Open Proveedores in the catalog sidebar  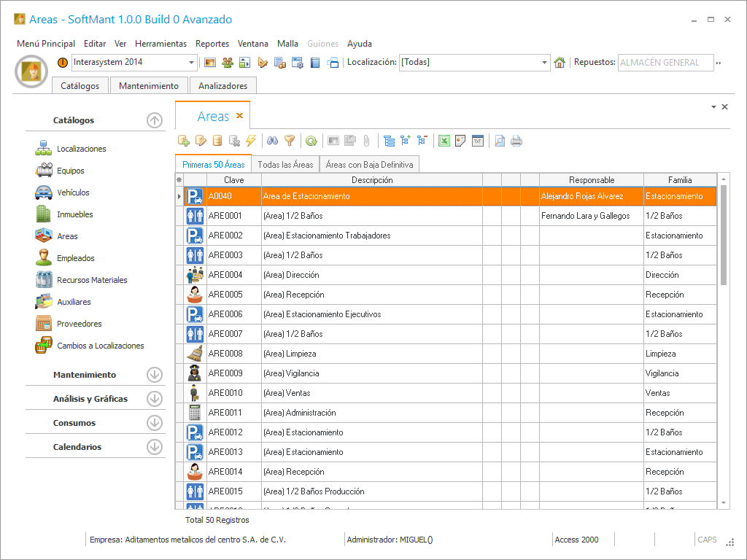pyautogui.click(x=79, y=324)
